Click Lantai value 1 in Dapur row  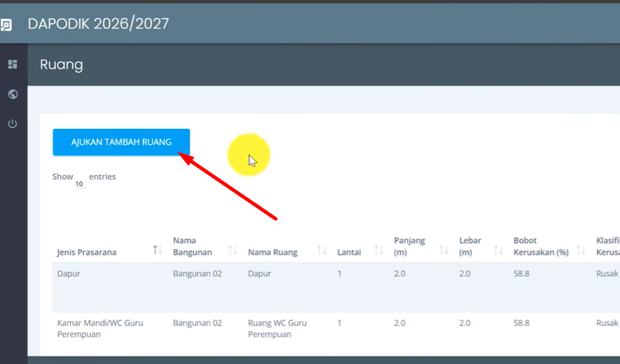click(339, 274)
